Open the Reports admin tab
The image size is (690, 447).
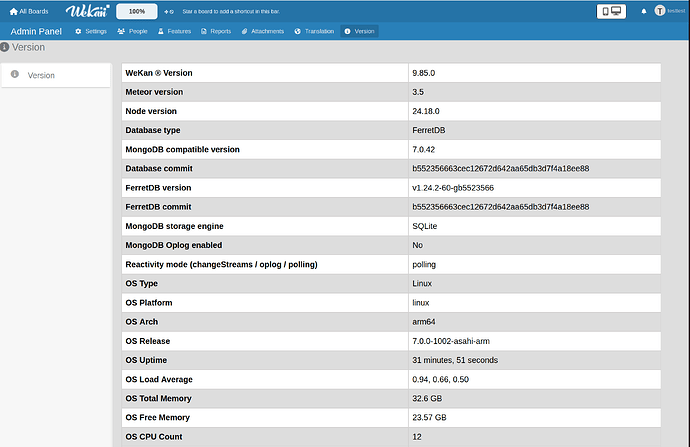(216, 31)
